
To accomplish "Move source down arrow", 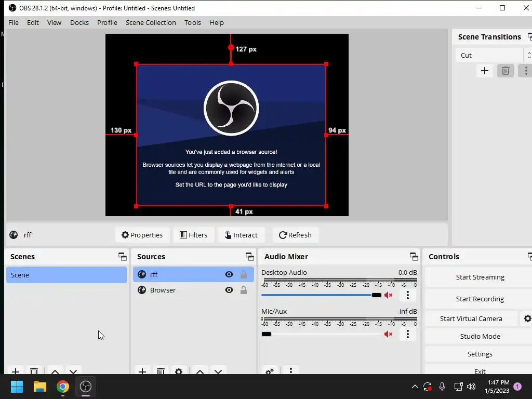I will (218, 371).
